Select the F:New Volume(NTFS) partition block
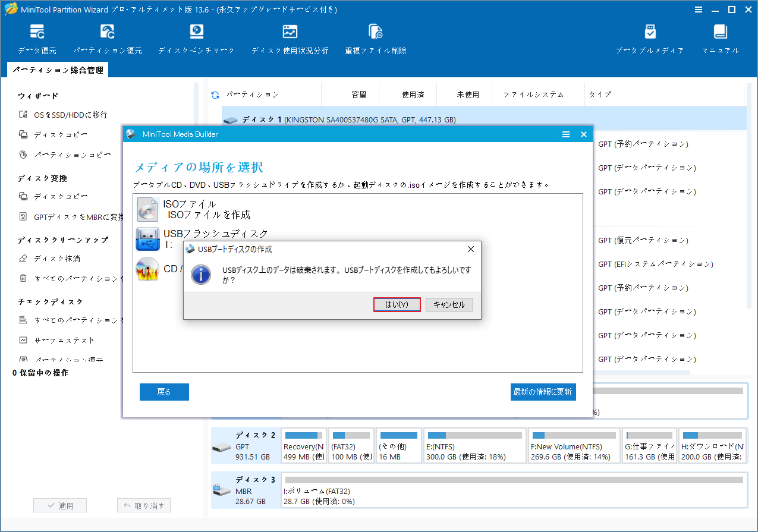The height and width of the screenshot is (532, 758). (x=574, y=446)
